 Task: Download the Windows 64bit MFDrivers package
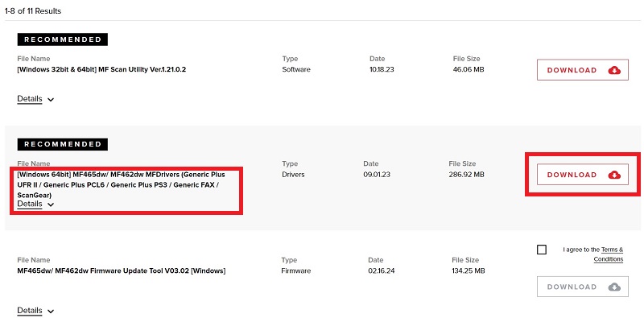pyautogui.click(x=582, y=175)
